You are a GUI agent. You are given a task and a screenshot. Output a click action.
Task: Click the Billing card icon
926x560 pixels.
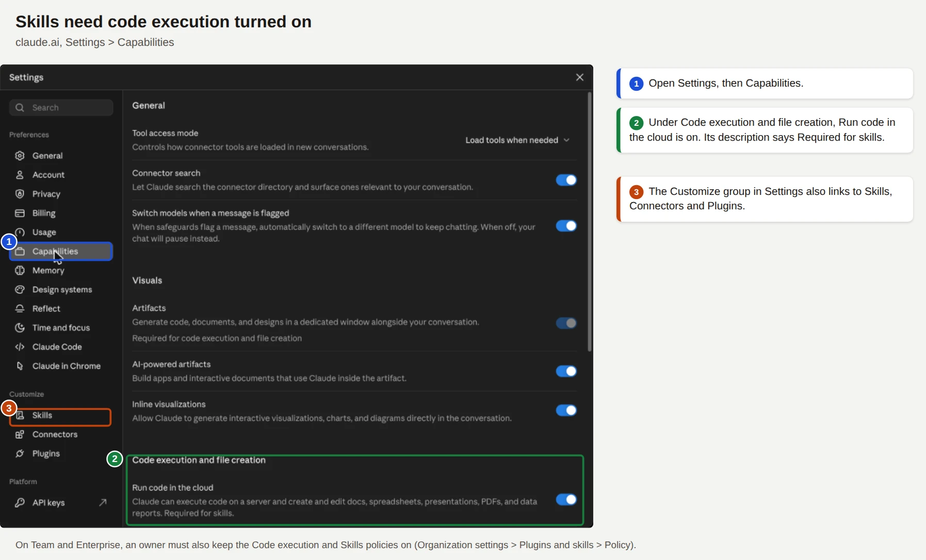pyautogui.click(x=20, y=213)
